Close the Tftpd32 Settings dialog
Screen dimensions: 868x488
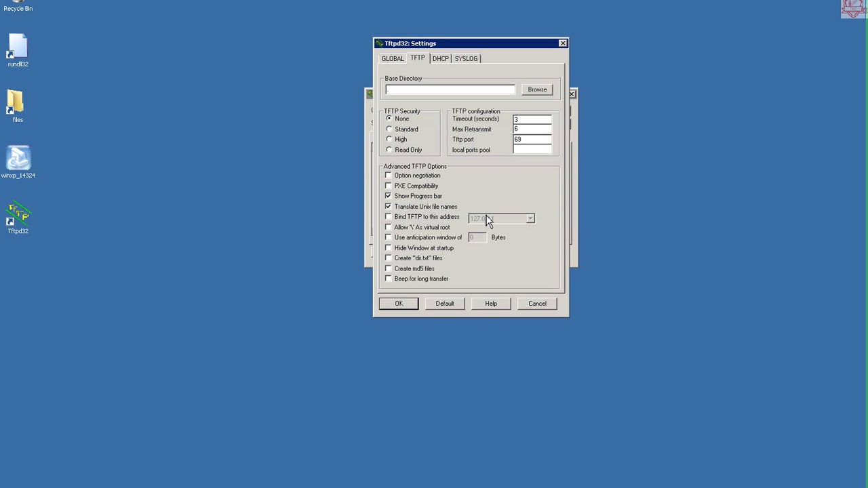click(563, 43)
